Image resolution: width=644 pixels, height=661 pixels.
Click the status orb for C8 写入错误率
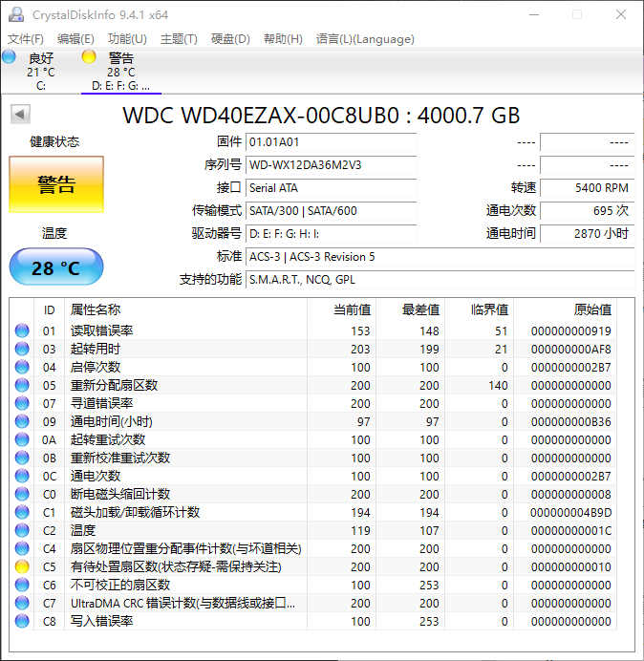click(22, 621)
